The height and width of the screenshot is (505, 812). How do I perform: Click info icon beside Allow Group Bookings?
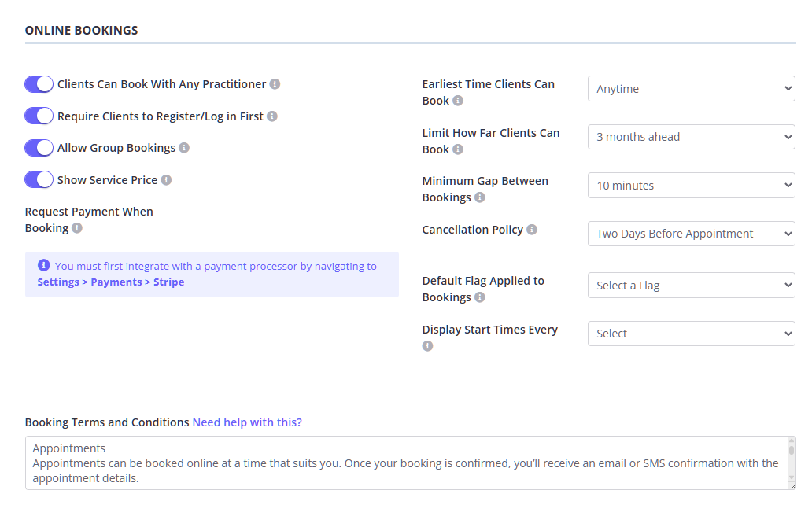(x=184, y=148)
